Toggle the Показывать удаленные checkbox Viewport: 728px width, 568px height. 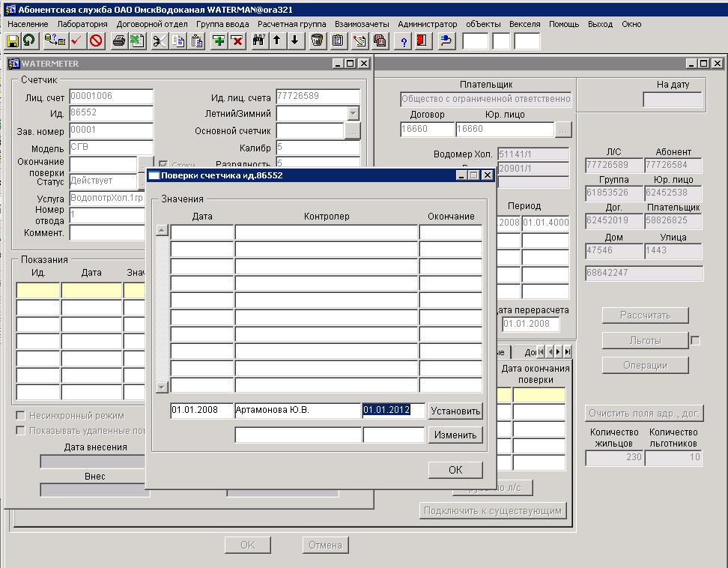tap(21, 430)
